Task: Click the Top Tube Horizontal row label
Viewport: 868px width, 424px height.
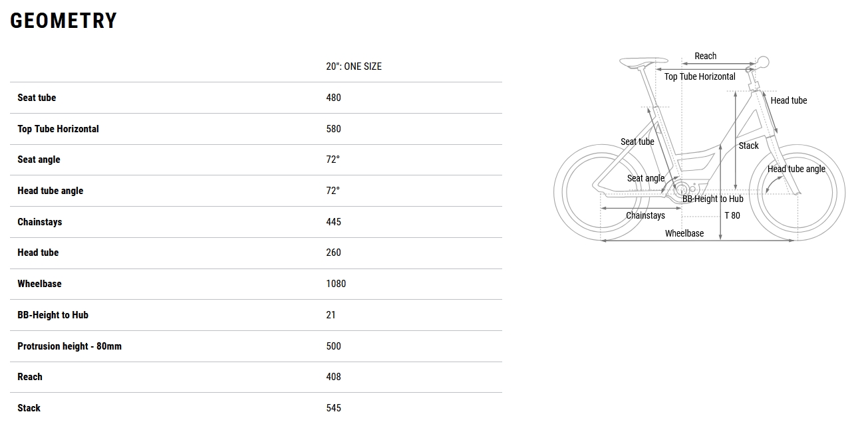Action: click(x=58, y=129)
